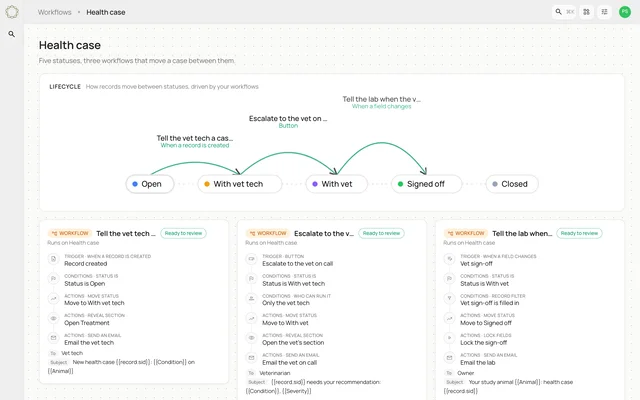Click Ready to review badge on Tell the lab
Viewport: 640px width, 400px height.
pos(579,233)
